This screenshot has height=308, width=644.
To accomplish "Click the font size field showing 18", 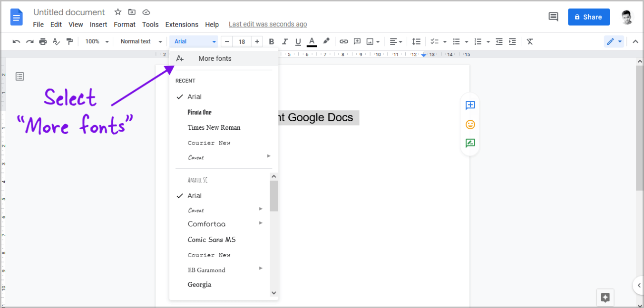I will click(242, 42).
